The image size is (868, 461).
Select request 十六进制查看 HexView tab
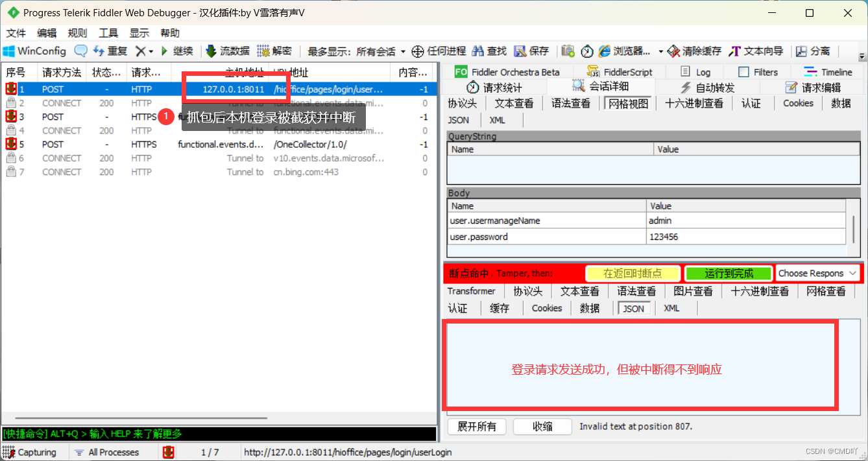[693, 103]
